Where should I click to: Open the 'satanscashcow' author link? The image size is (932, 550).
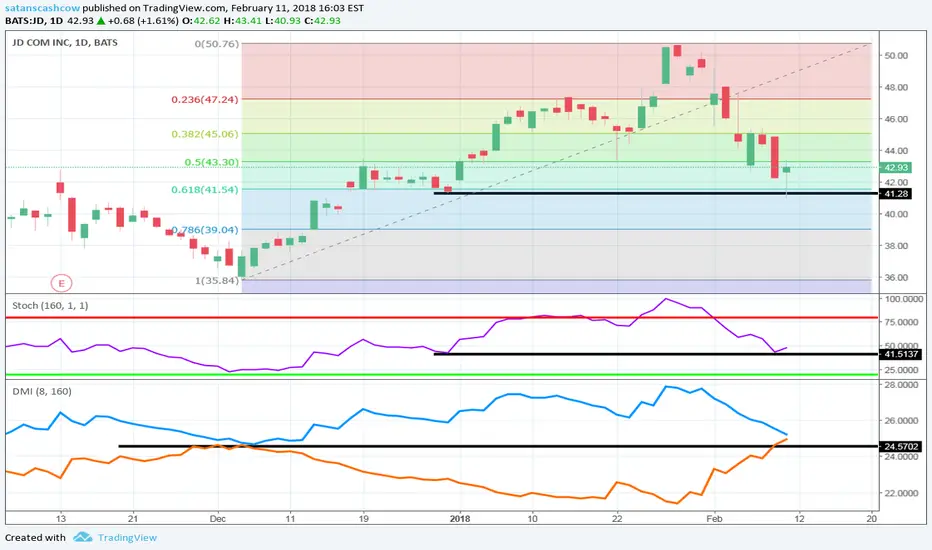pos(42,8)
